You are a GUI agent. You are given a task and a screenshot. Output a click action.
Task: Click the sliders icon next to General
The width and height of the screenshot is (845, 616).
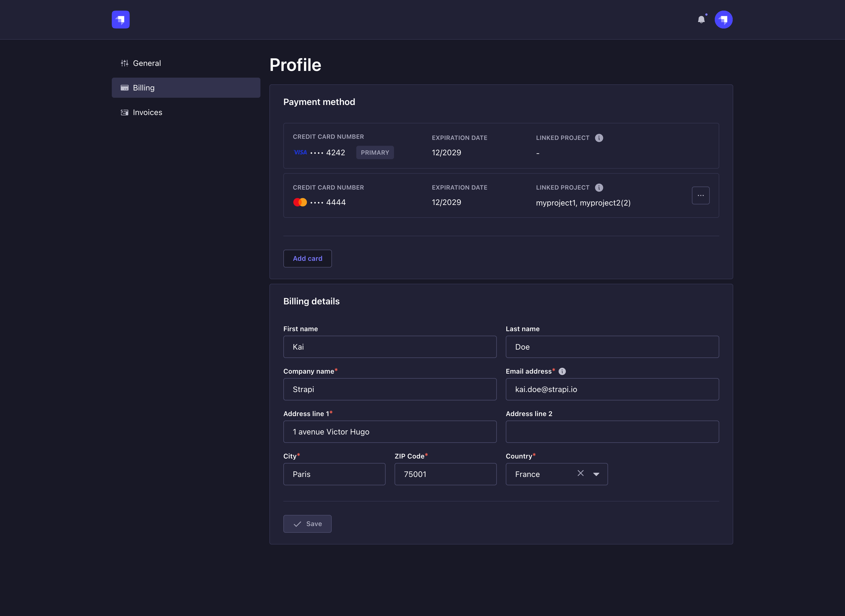(x=124, y=63)
